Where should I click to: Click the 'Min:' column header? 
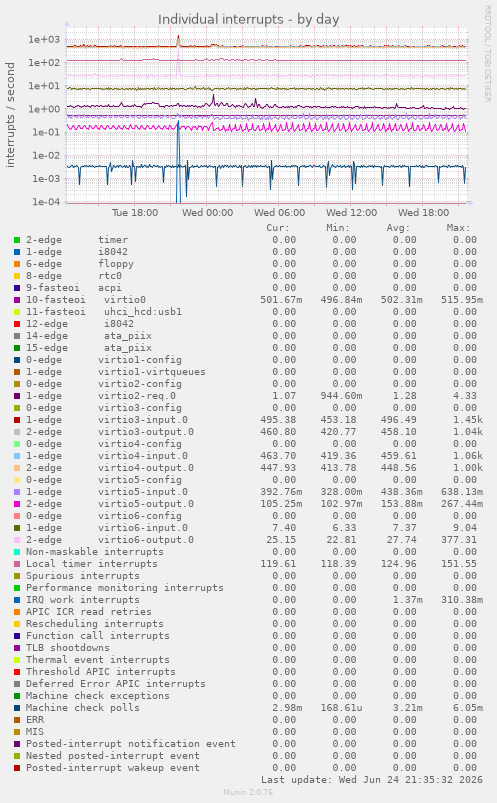(x=338, y=228)
